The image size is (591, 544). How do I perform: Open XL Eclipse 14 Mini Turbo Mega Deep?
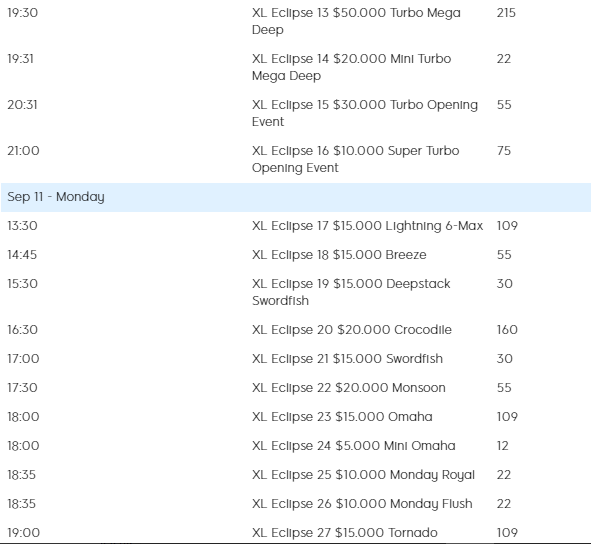[x=351, y=67]
